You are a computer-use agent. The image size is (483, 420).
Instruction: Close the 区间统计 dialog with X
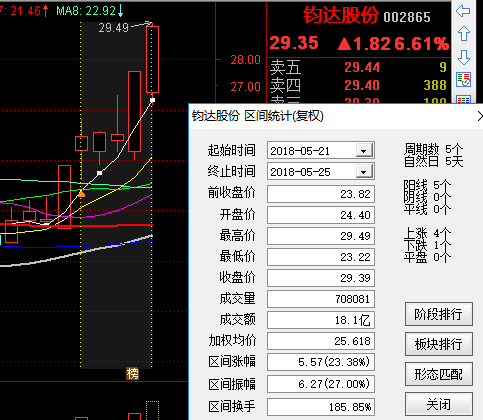(x=480, y=116)
